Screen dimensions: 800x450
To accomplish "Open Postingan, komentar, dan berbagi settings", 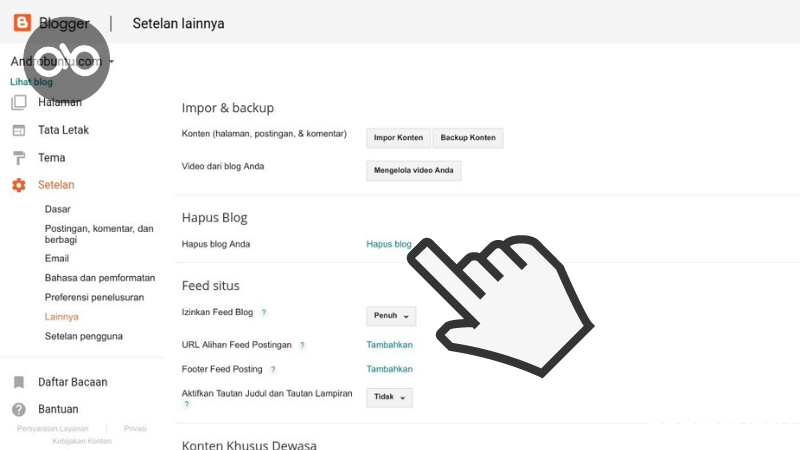I will 99,234.
